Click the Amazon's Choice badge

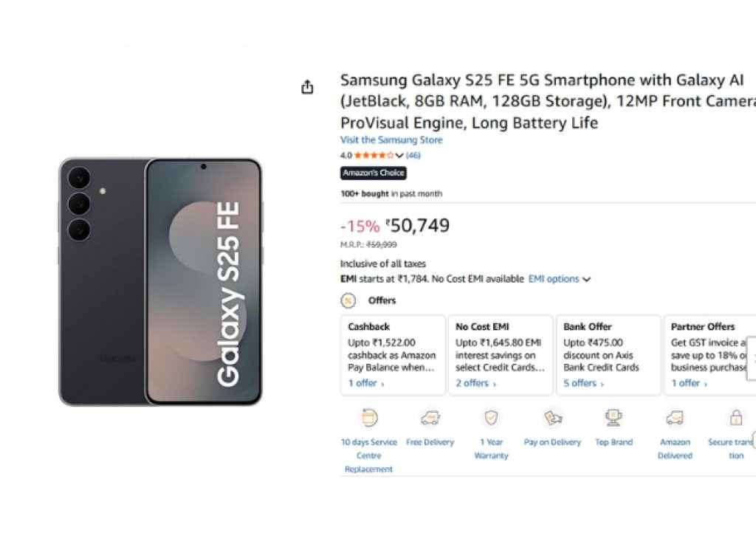tap(374, 173)
